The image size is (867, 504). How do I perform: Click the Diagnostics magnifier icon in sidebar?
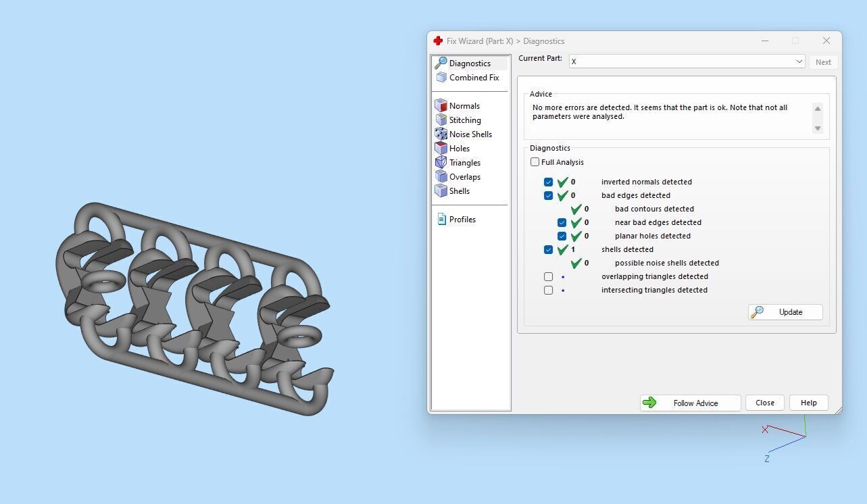[441, 63]
